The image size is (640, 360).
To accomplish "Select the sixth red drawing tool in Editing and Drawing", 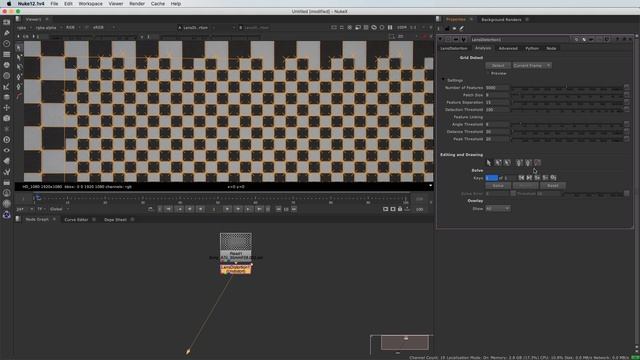I will point(538,162).
